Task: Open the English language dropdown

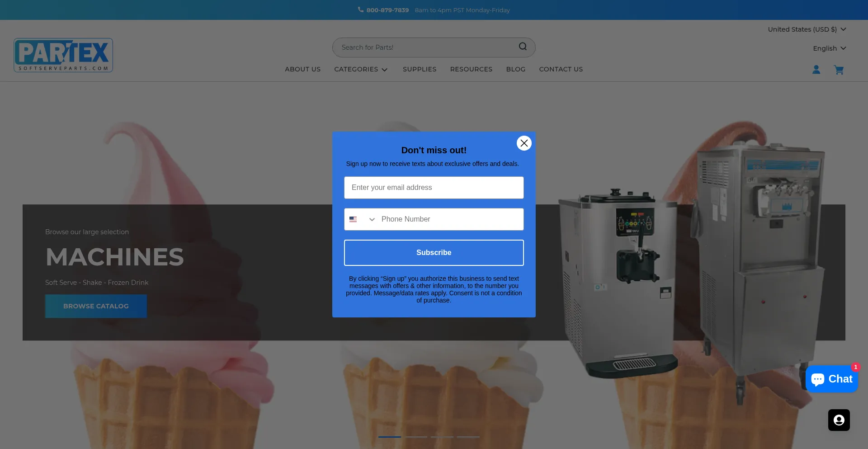Action: coord(829,48)
